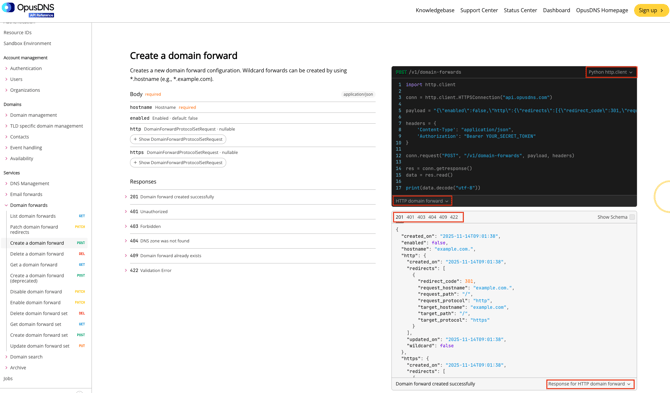
Task: Click the Create a domain forward heading
Action: point(184,56)
